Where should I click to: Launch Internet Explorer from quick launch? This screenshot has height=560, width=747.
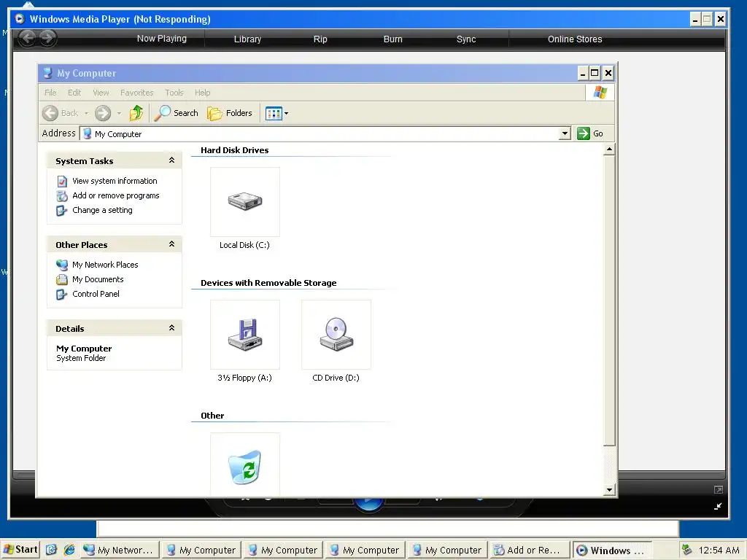pyautogui.click(x=69, y=550)
